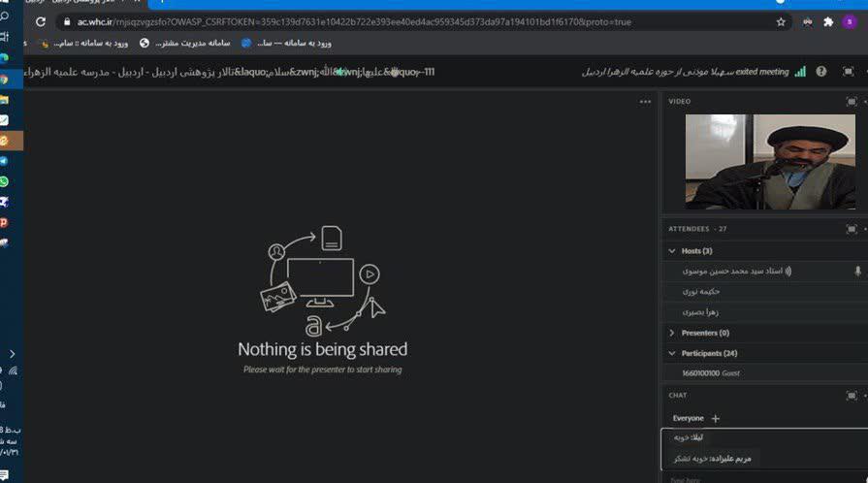Maximize the Attendees pod
This screenshot has height=483, width=868.
tap(851, 229)
